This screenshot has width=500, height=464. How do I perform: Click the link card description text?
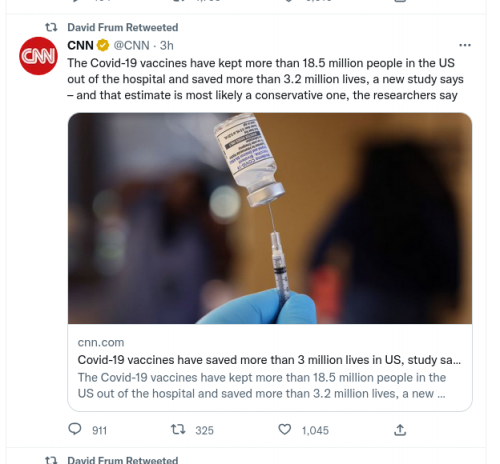262,385
